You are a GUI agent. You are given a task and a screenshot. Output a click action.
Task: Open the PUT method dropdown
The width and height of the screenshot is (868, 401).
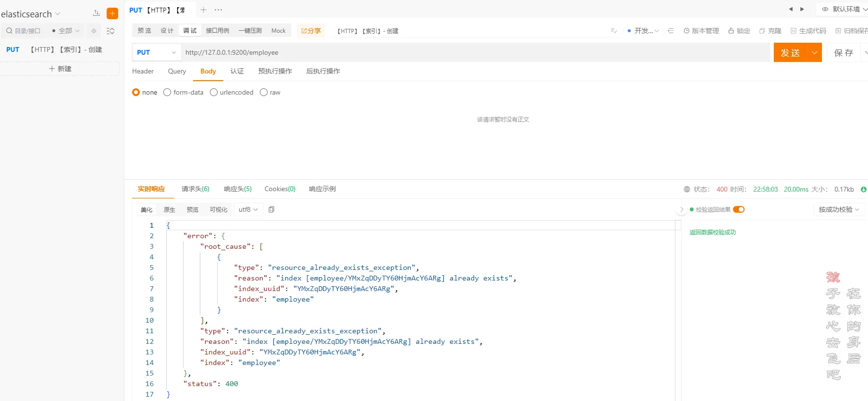point(156,52)
